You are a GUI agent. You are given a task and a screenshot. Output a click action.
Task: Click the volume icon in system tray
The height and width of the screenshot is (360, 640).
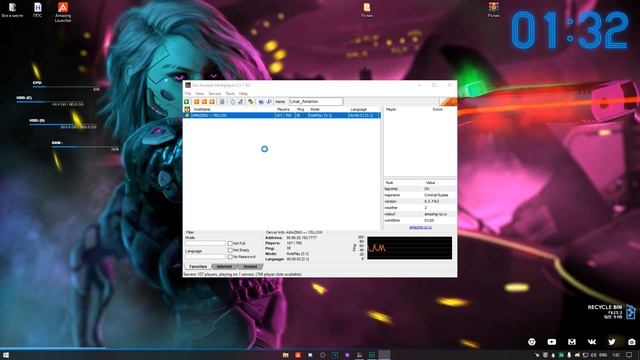coord(593,355)
